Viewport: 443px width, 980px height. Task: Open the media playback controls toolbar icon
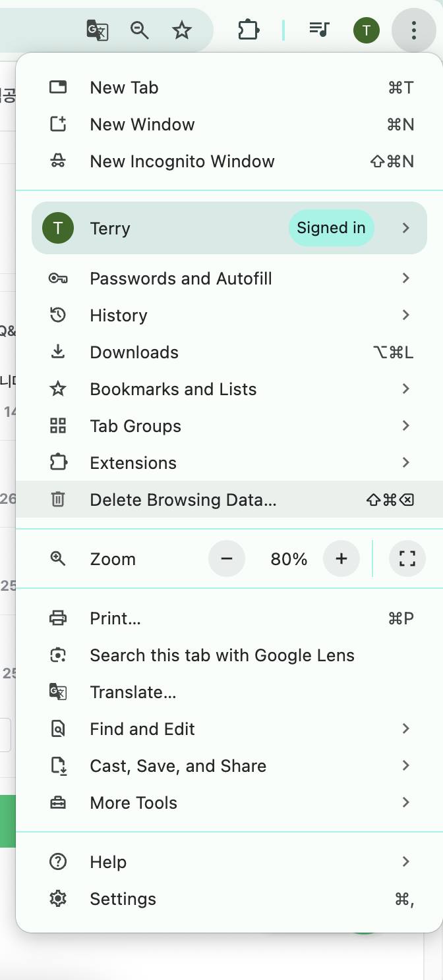318,30
